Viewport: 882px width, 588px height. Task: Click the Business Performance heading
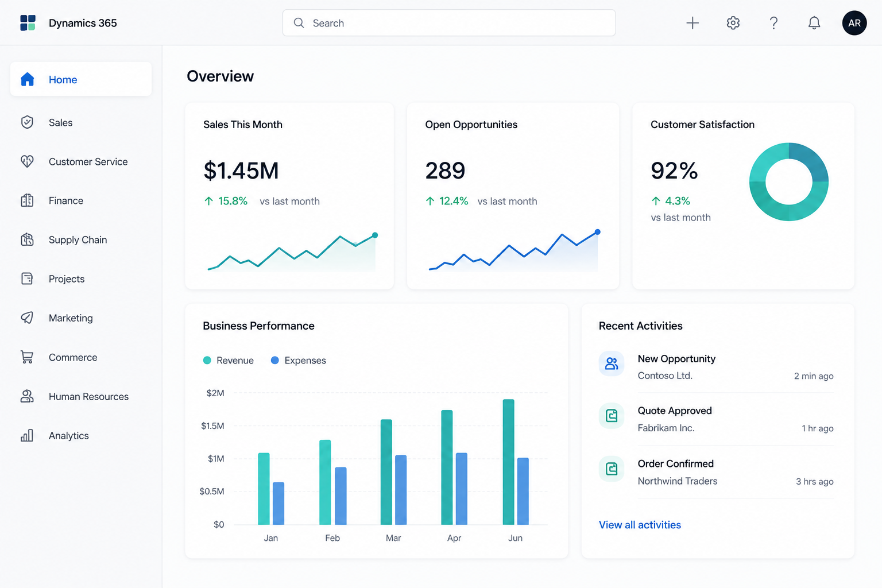pos(258,326)
